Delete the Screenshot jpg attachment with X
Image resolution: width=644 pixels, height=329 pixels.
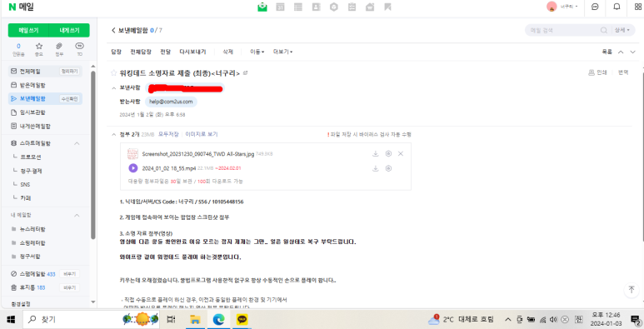tap(401, 153)
